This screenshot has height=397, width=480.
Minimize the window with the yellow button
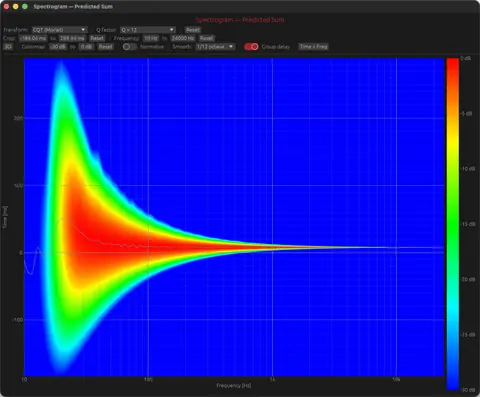(x=15, y=6)
